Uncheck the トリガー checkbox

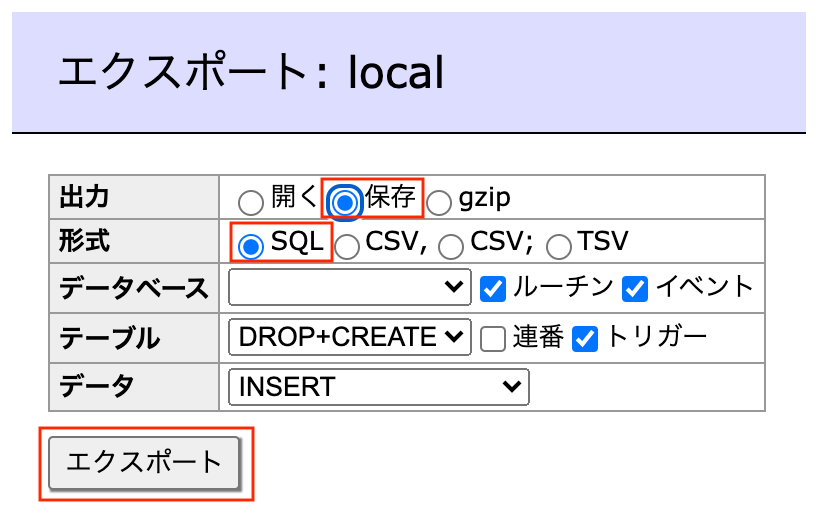coord(585,339)
